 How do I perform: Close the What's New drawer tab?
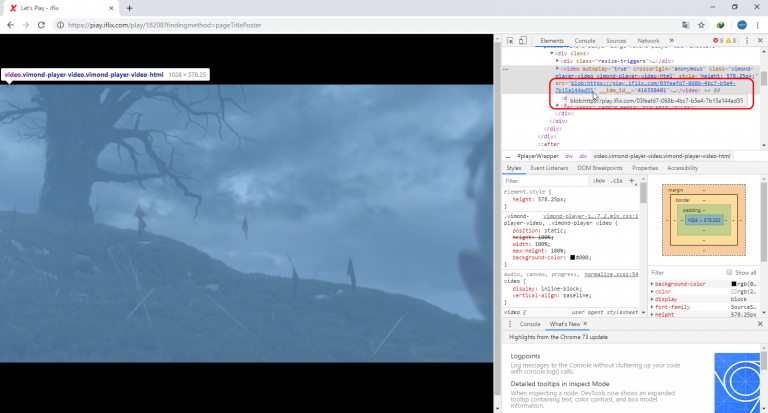point(585,324)
